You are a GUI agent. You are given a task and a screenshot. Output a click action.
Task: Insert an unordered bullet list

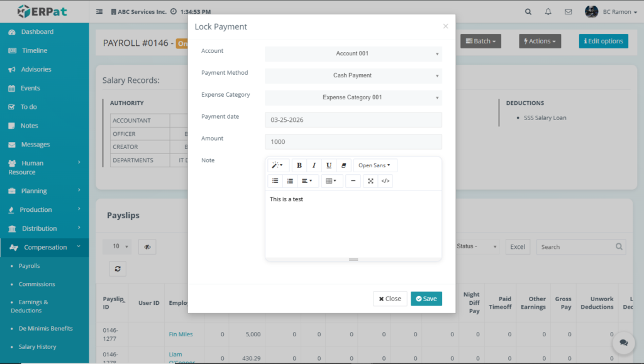point(275,181)
